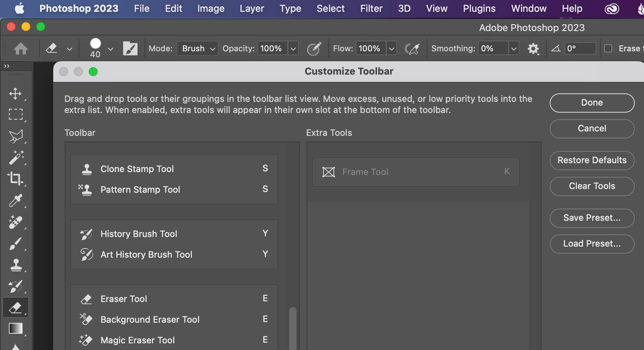Select the Brush tool in left toolbar
This screenshot has height=350, width=644.
click(x=16, y=244)
